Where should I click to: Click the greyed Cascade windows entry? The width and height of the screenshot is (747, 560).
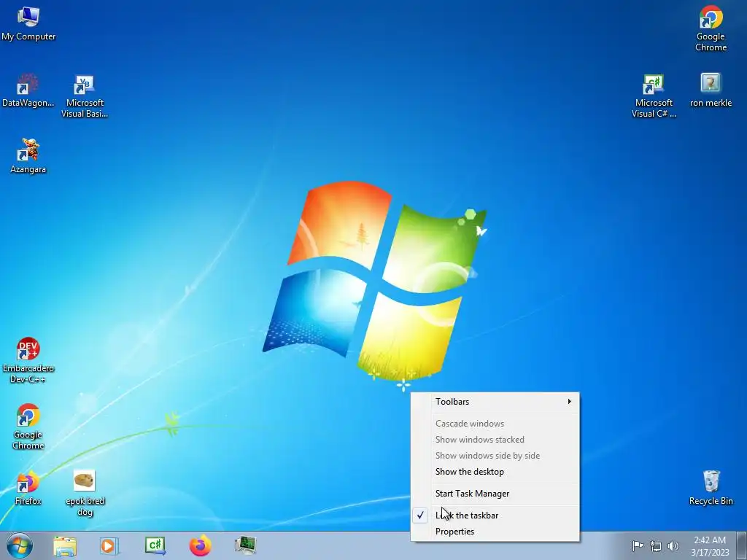[x=495, y=424]
